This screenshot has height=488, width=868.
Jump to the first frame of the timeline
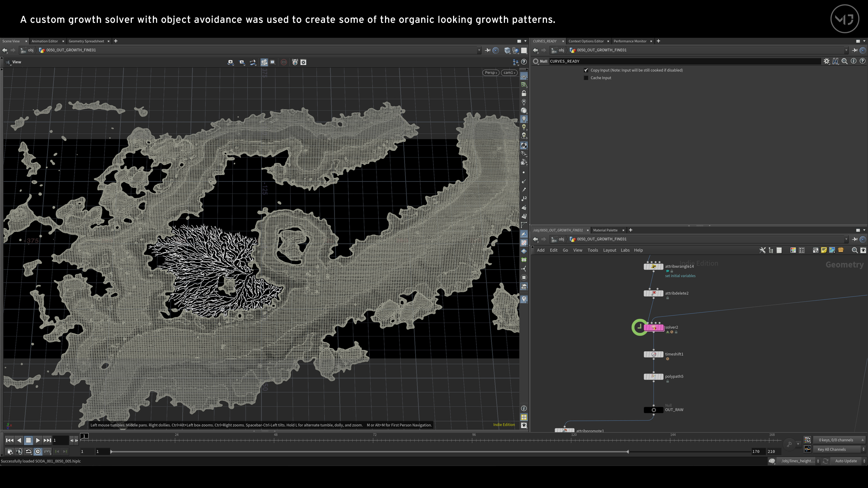pyautogui.click(x=9, y=440)
